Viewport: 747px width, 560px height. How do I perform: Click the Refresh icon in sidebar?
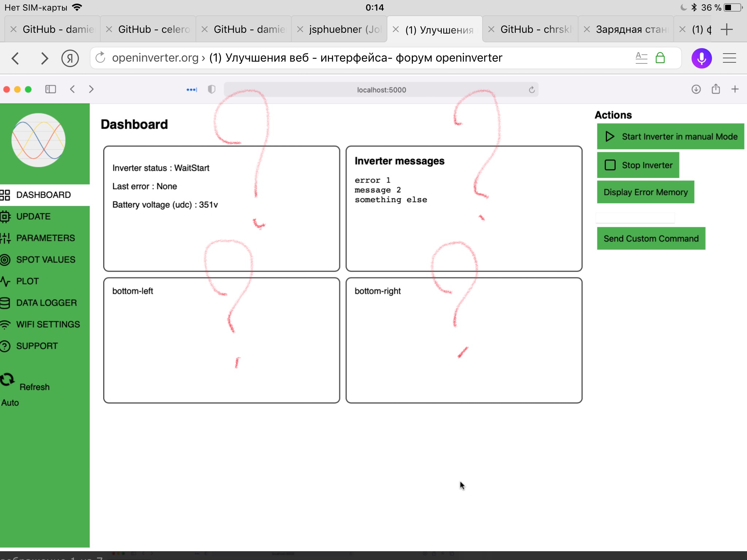click(7, 380)
